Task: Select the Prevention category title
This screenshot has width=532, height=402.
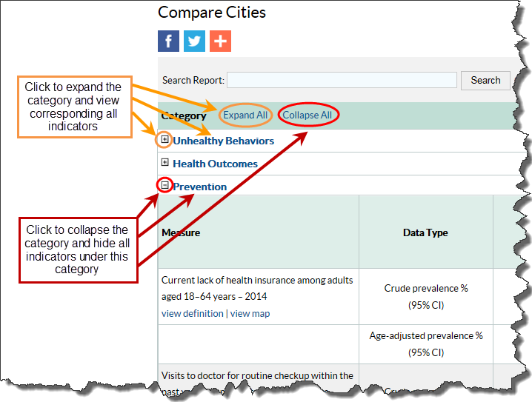Action: [199, 187]
